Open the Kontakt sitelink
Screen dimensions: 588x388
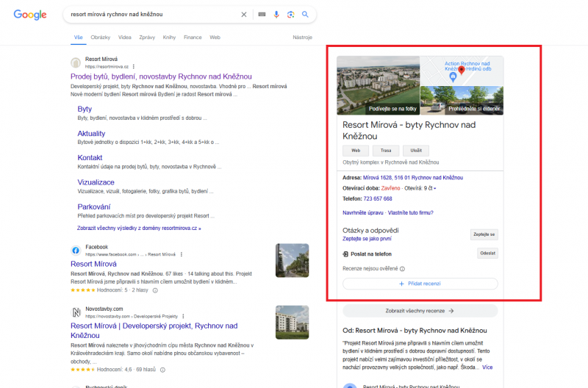click(x=90, y=158)
